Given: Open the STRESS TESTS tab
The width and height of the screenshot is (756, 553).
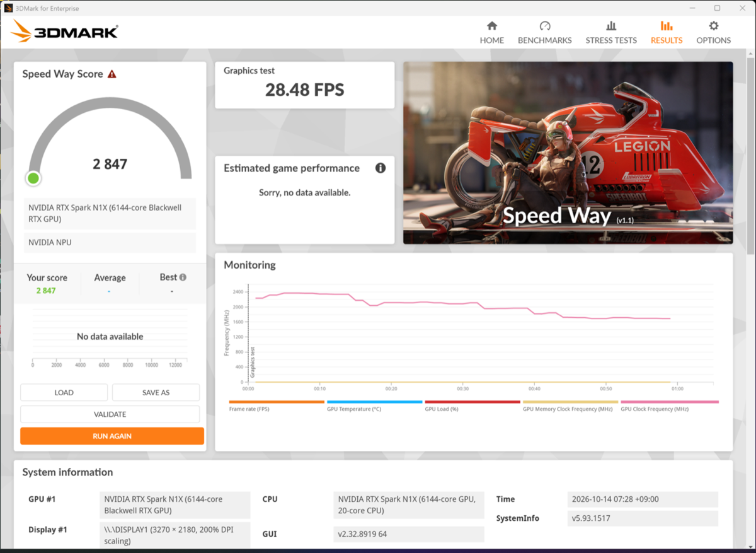Looking at the screenshot, I should (611, 33).
